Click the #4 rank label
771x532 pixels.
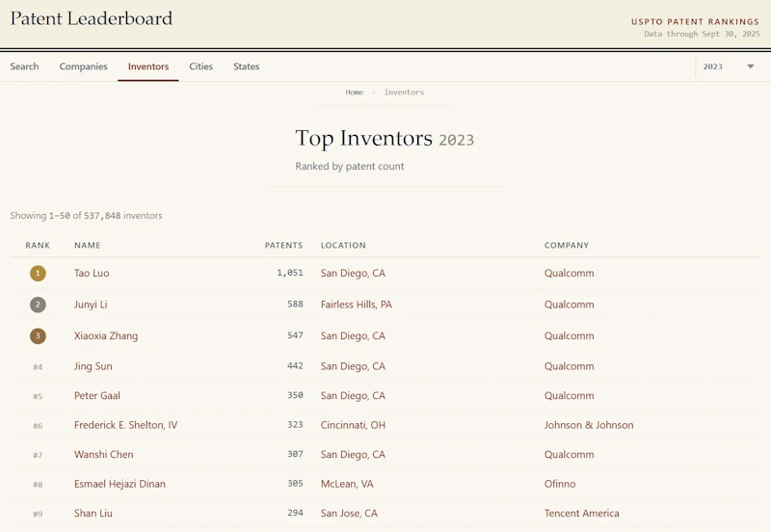38,367
